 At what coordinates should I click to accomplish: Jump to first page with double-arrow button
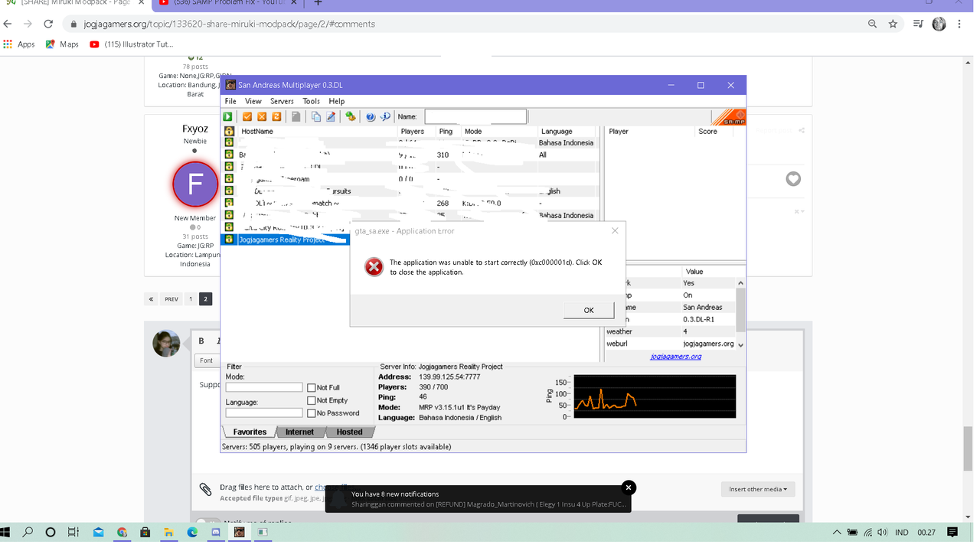pyautogui.click(x=152, y=299)
